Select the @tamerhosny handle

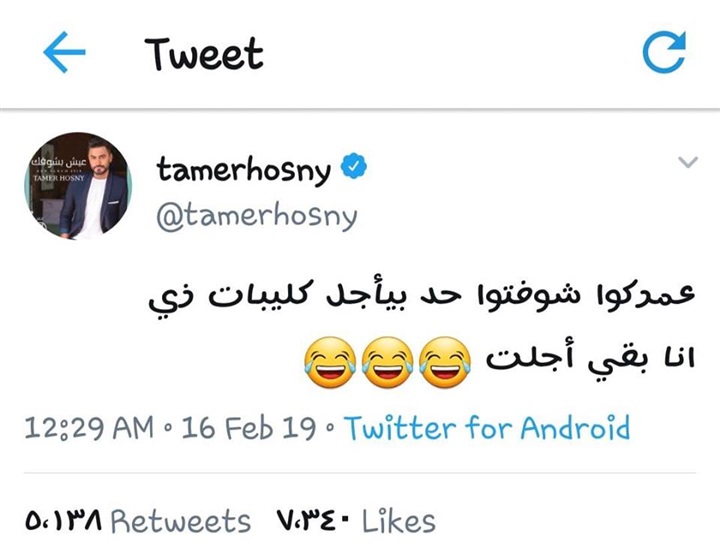[257, 216]
